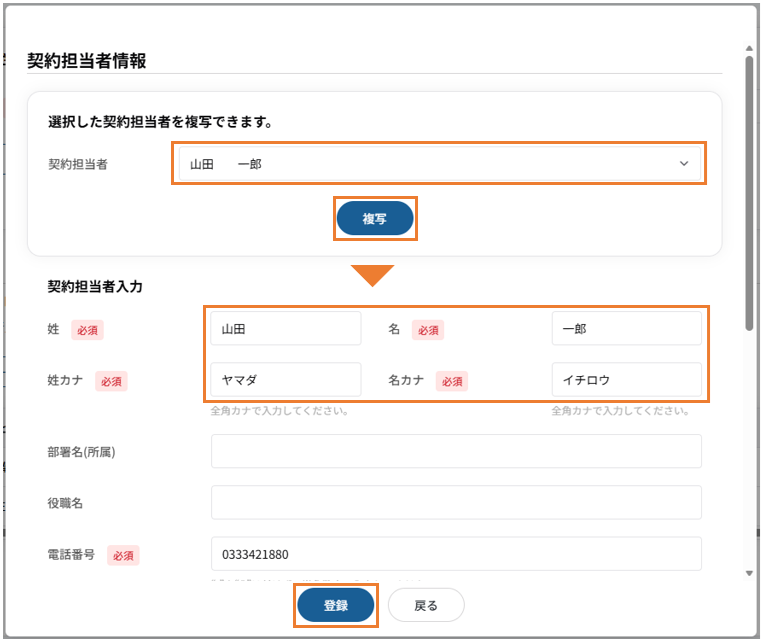Screen dimensions: 763x642
Task: Click the 姓カナ label
Action: pyautogui.click(x=65, y=380)
